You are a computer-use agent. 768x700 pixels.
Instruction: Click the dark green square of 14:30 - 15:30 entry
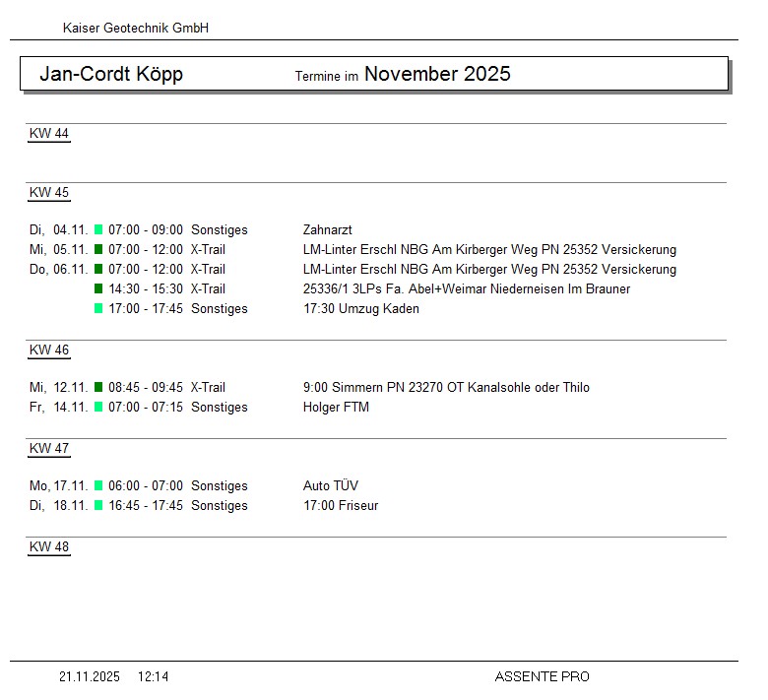(98, 288)
